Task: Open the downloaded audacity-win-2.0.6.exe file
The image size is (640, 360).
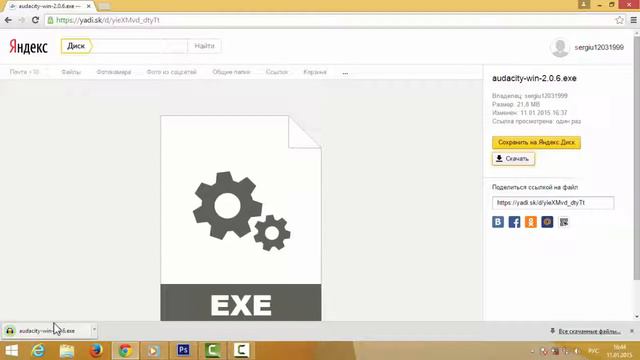Action: coord(46,331)
